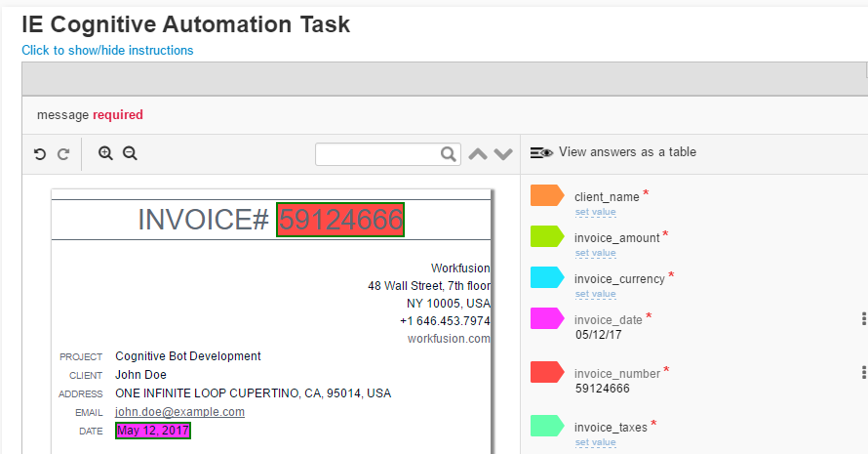Click highlighted date May 12, 2017
Image resolution: width=868 pixels, height=454 pixels.
(x=153, y=431)
